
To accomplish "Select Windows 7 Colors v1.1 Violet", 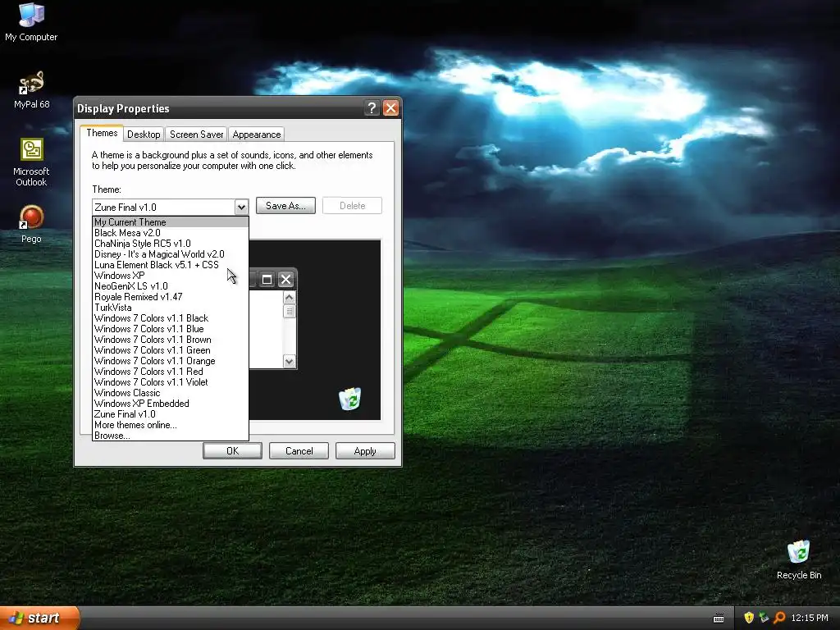I will [x=171, y=382].
